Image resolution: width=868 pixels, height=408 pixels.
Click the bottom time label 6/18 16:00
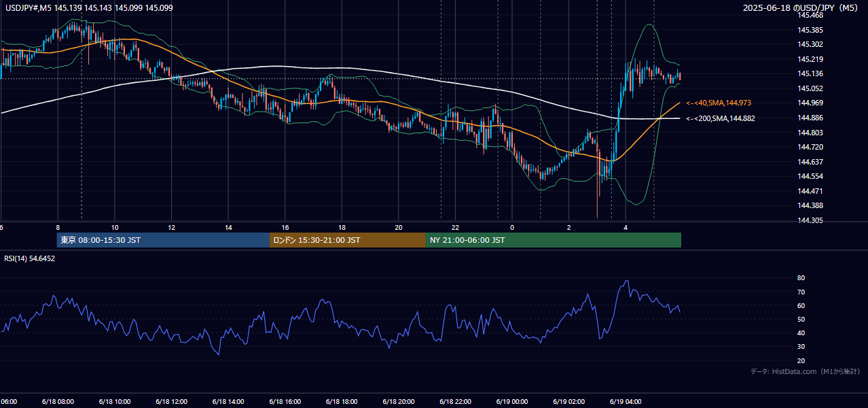[285, 402]
